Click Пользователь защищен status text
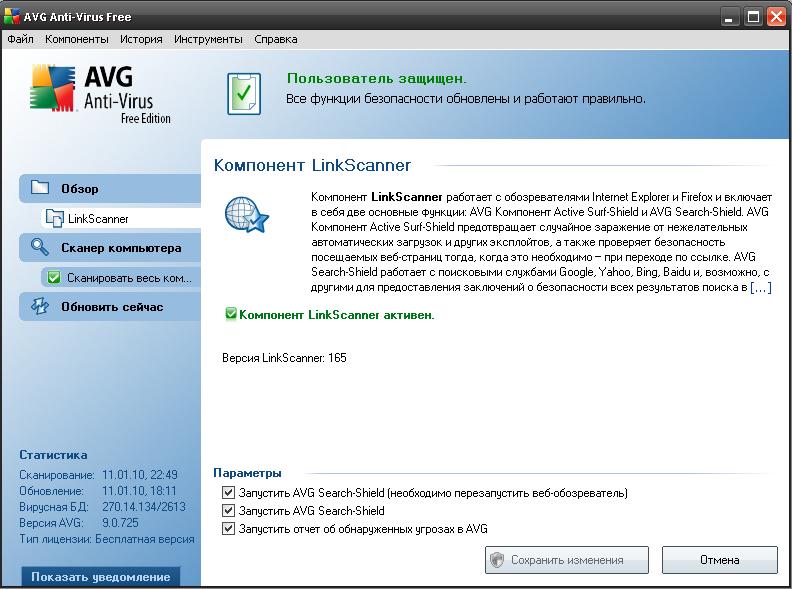 click(x=377, y=78)
